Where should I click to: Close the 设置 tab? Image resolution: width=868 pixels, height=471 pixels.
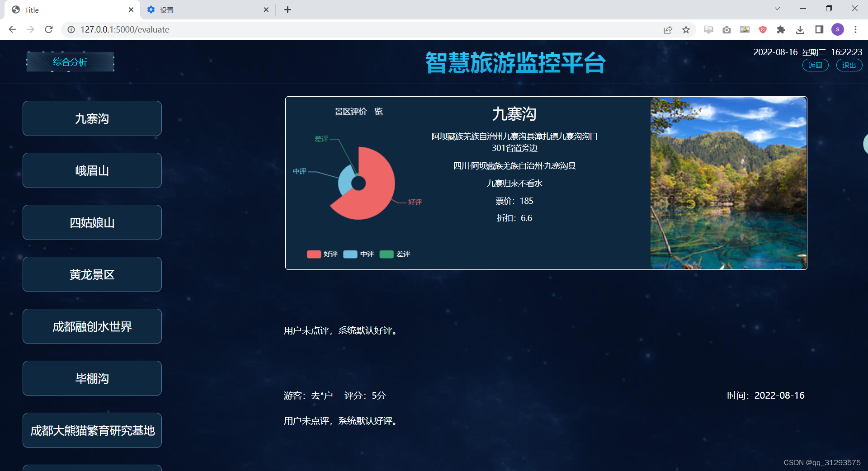coord(266,9)
